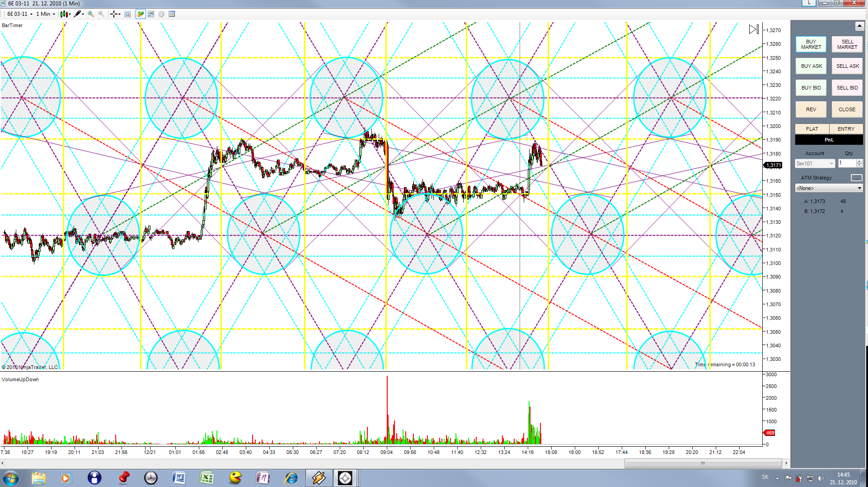Screen dimensions: 868x487
Task: Click the greyed strategies coin icon
Action: 161,14
